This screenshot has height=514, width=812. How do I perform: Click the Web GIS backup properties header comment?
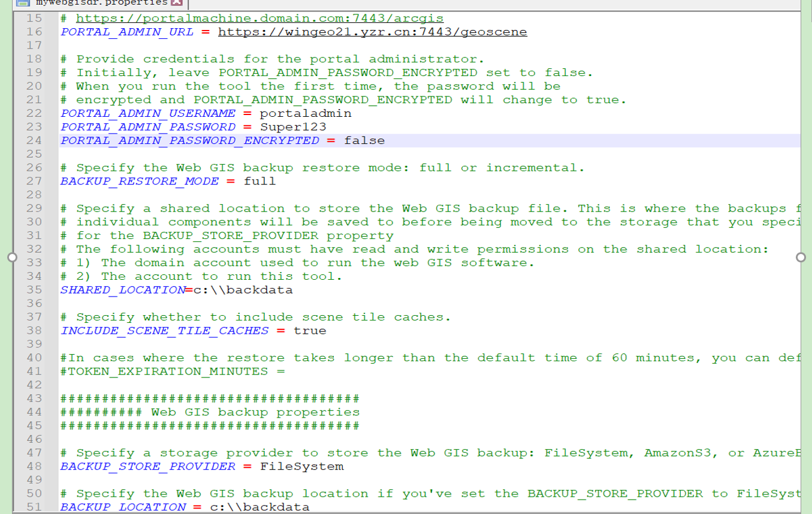point(210,412)
